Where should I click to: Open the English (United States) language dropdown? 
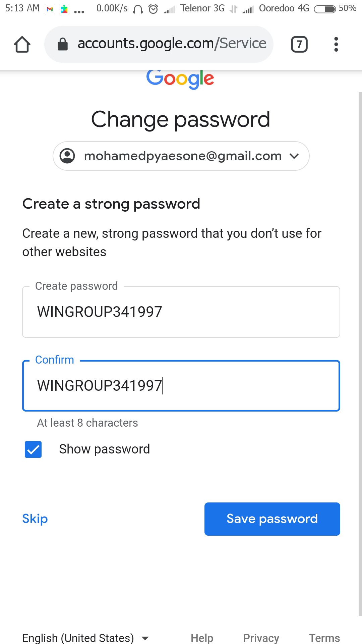tap(85, 638)
